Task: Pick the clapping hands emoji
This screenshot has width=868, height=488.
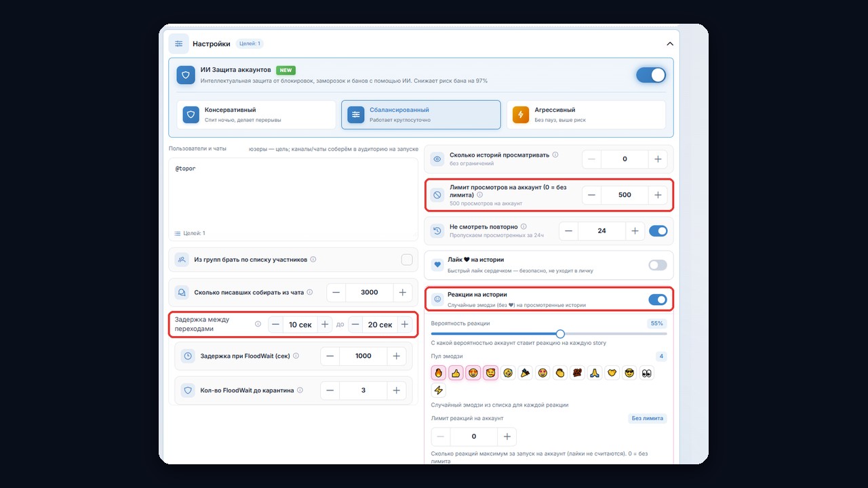Action: pos(560,373)
